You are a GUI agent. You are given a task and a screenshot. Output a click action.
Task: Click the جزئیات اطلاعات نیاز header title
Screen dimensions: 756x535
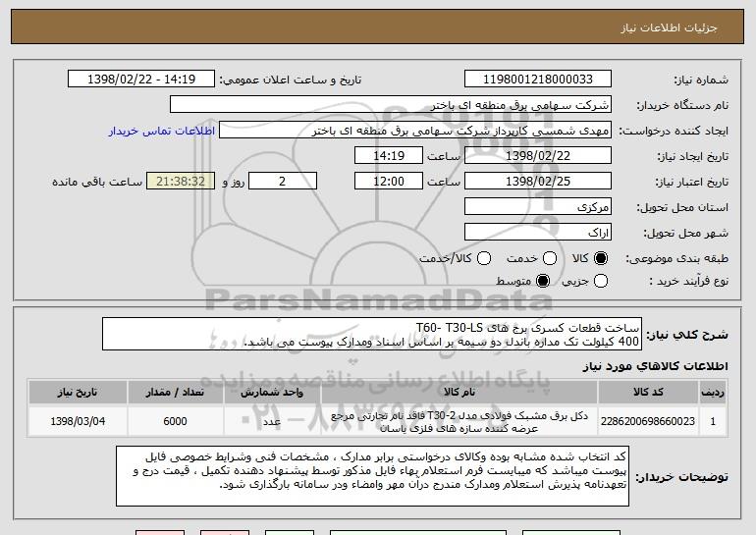pyautogui.click(x=669, y=27)
